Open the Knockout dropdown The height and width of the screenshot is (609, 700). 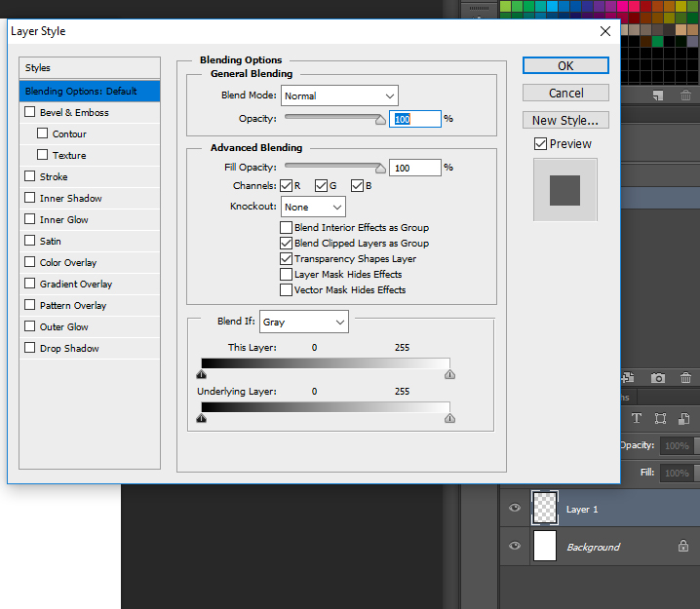click(x=313, y=207)
